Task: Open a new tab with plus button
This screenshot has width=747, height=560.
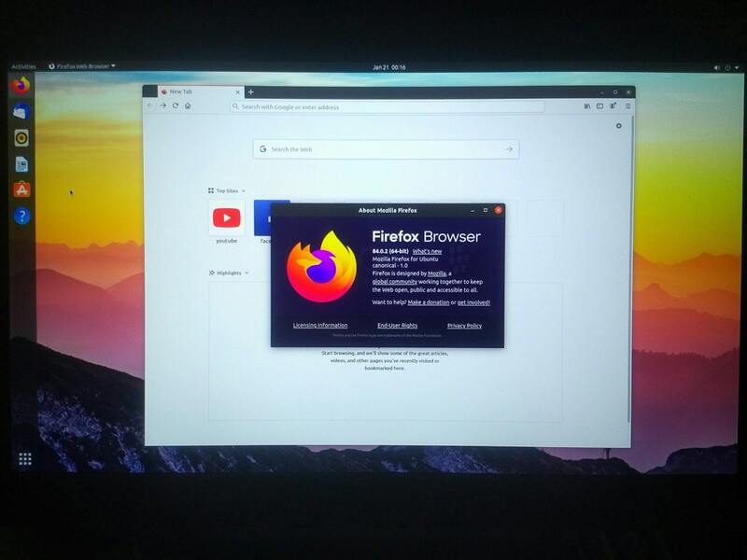Action: tap(250, 91)
